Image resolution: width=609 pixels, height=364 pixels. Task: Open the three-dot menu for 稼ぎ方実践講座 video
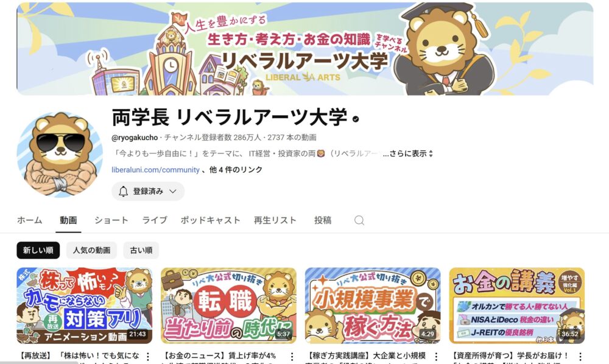[x=436, y=356]
